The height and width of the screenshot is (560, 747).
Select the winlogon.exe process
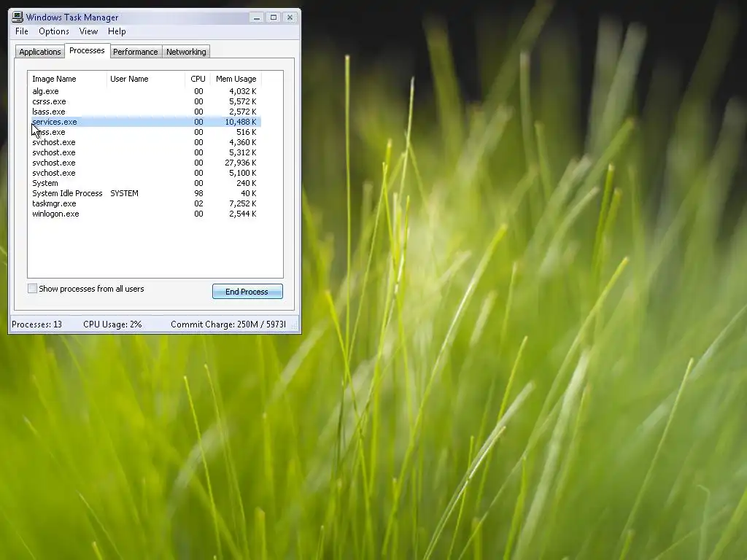(x=146, y=214)
